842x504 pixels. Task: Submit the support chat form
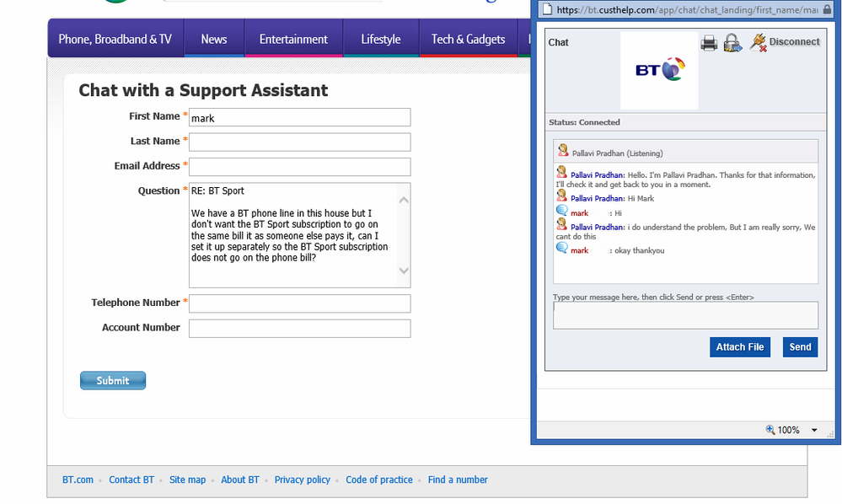pos(113,381)
